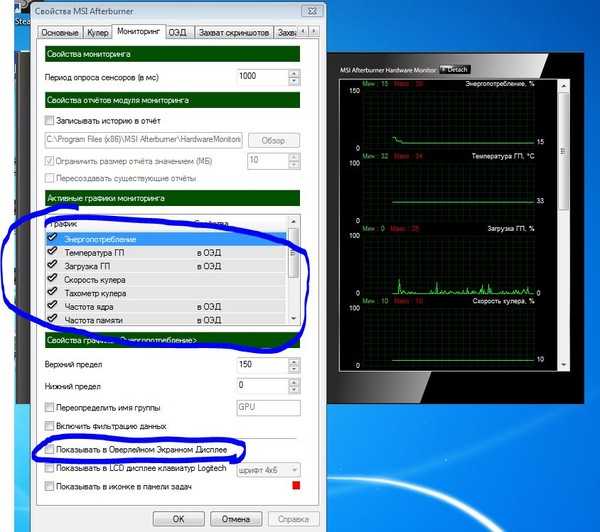This screenshot has height=532, width=600.
Task: Open the Захват скриншотов tab
Action: pyautogui.click(x=234, y=33)
